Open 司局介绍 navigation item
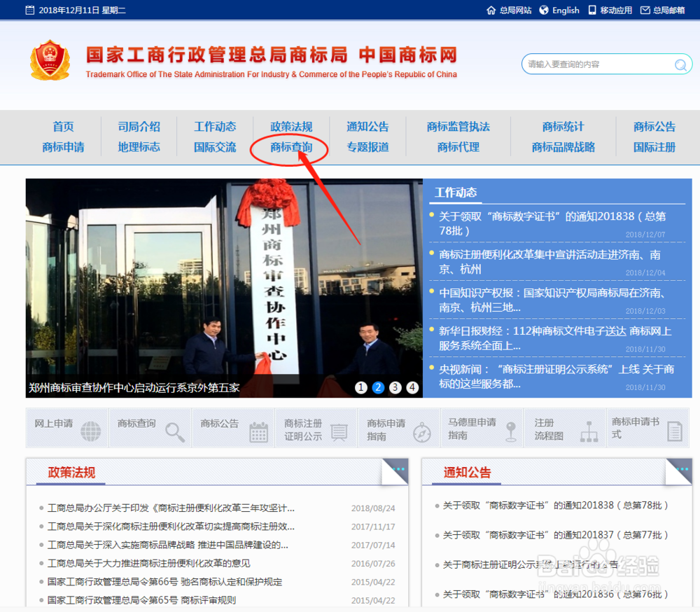This screenshot has width=700, height=612. (139, 127)
